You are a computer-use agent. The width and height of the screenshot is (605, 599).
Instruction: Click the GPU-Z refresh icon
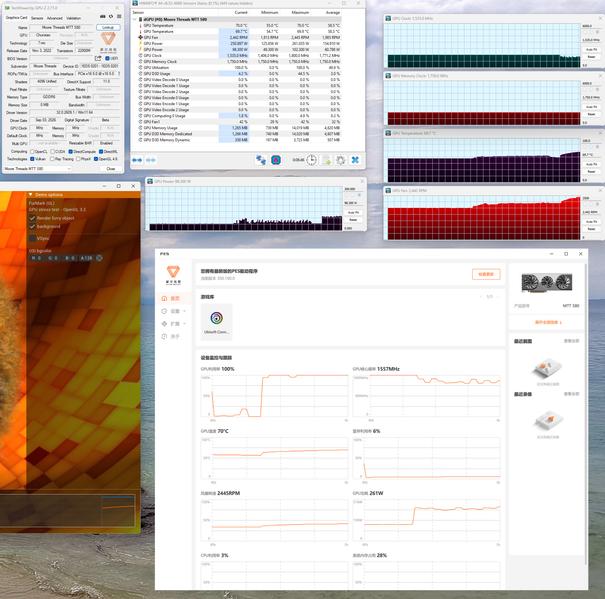[111, 17]
